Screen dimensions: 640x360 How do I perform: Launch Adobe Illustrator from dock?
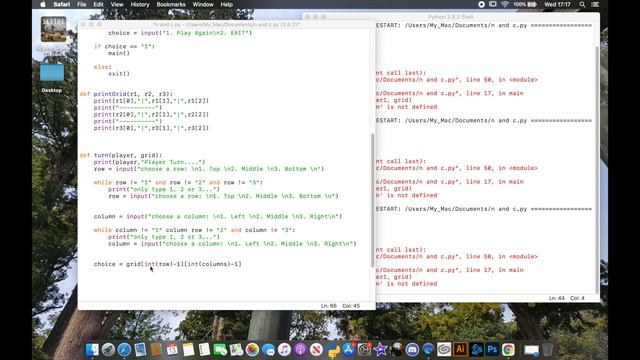[460, 350]
